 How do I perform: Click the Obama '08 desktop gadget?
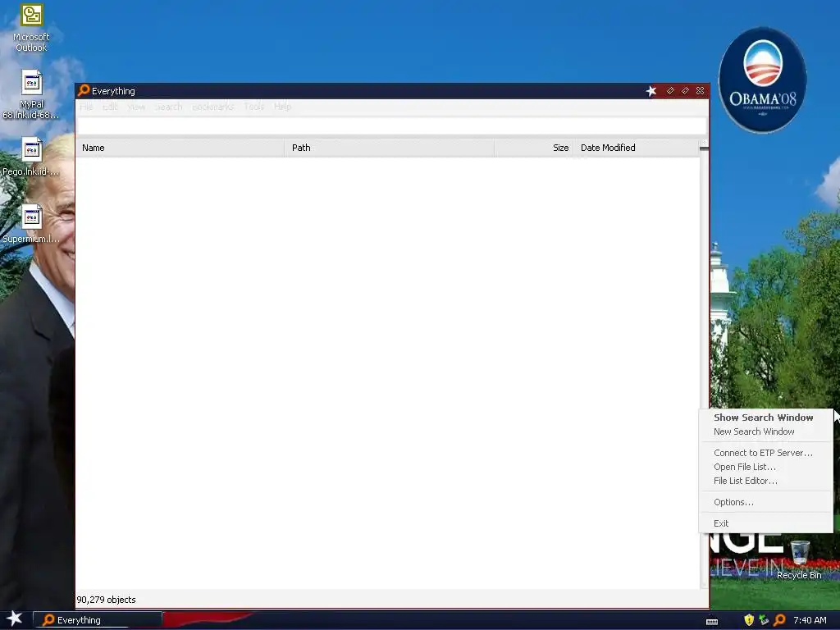[762, 80]
